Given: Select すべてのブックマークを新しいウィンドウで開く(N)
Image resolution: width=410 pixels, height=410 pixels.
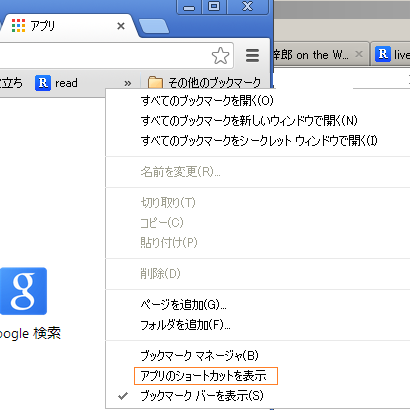Looking at the screenshot, I should click(258, 120).
